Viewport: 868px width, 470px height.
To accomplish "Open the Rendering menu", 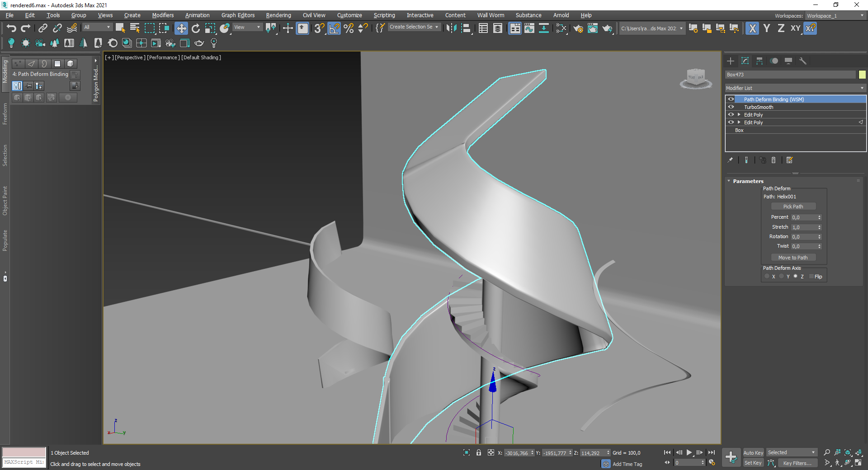I will pos(278,15).
